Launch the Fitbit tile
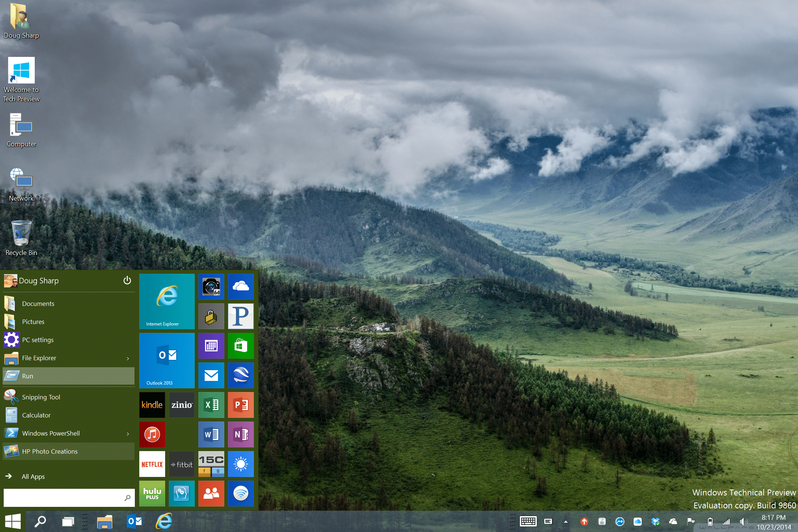Viewport: 798px width, 532px height. (182, 464)
